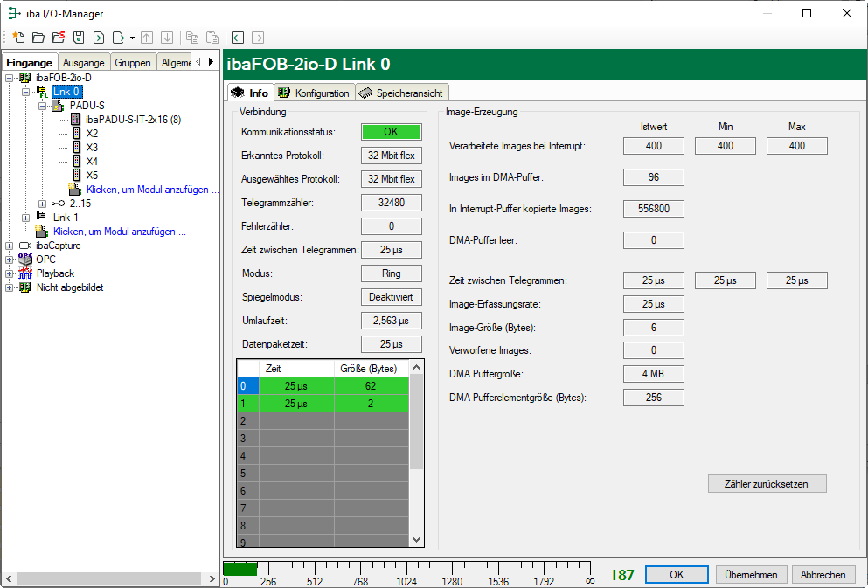Switch to the Ausgänge tab

tap(84, 63)
